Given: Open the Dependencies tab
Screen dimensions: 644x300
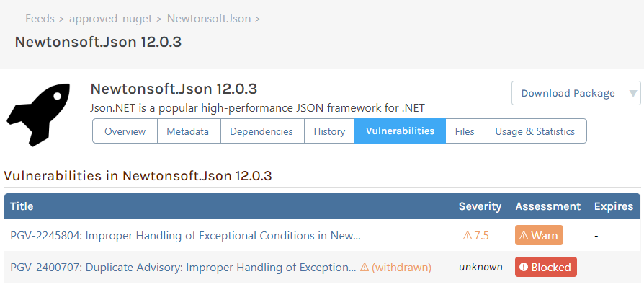Looking at the screenshot, I should (x=261, y=131).
